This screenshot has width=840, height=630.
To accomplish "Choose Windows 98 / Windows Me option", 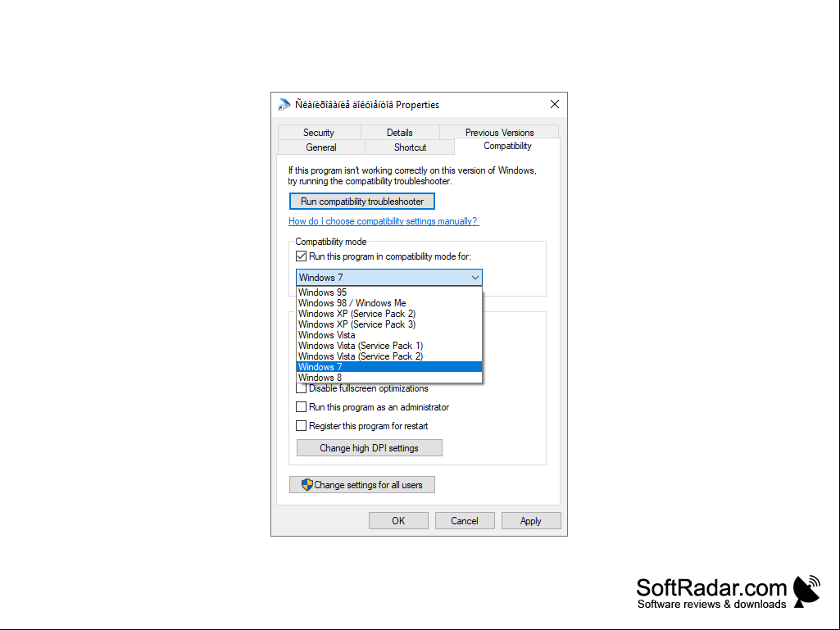I will (389, 303).
